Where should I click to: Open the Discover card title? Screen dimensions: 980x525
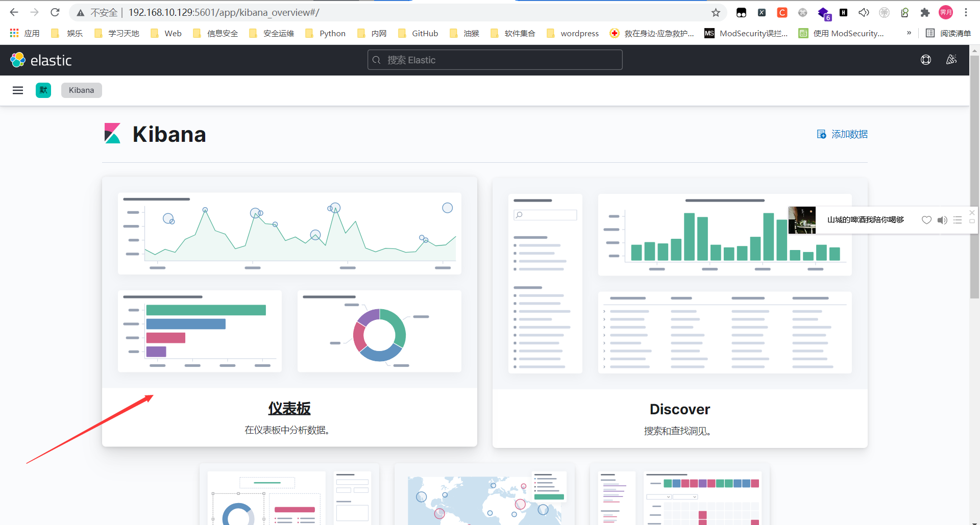[679, 409]
